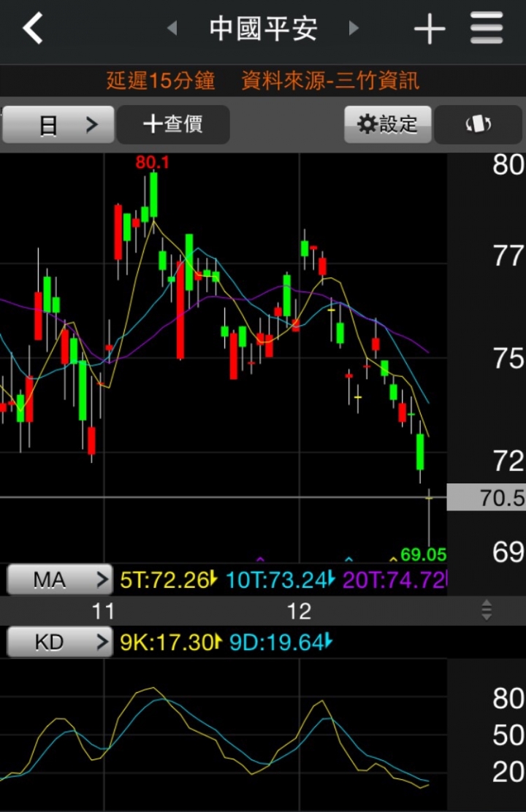Click the 延遲15分鐘 delay notice

(161, 81)
